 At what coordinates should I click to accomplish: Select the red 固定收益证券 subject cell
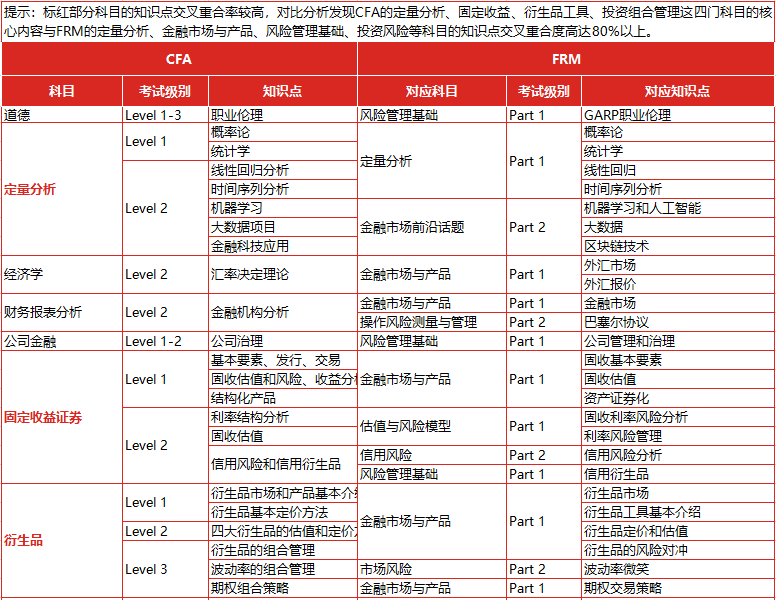pyautogui.click(x=62, y=417)
